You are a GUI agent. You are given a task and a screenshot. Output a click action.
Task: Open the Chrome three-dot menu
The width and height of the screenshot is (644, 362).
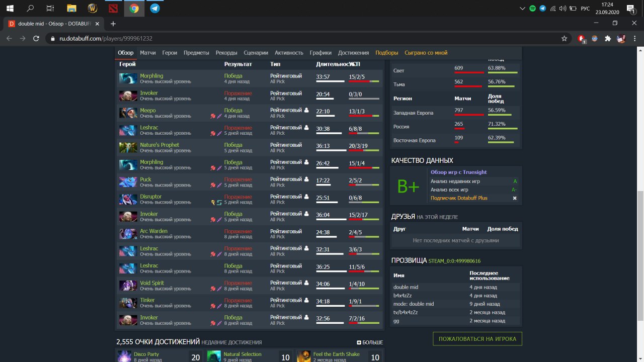(x=634, y=38)
